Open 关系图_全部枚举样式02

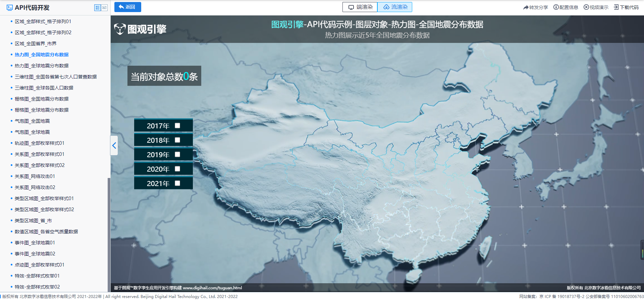click(x=40, y=165)
